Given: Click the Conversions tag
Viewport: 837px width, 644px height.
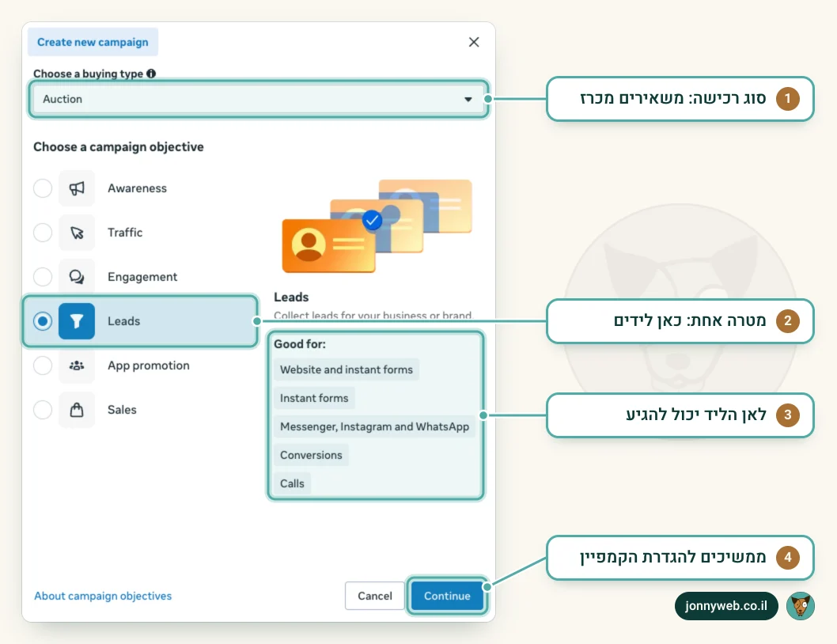Looking at the screenshot, I should [311, 455].
